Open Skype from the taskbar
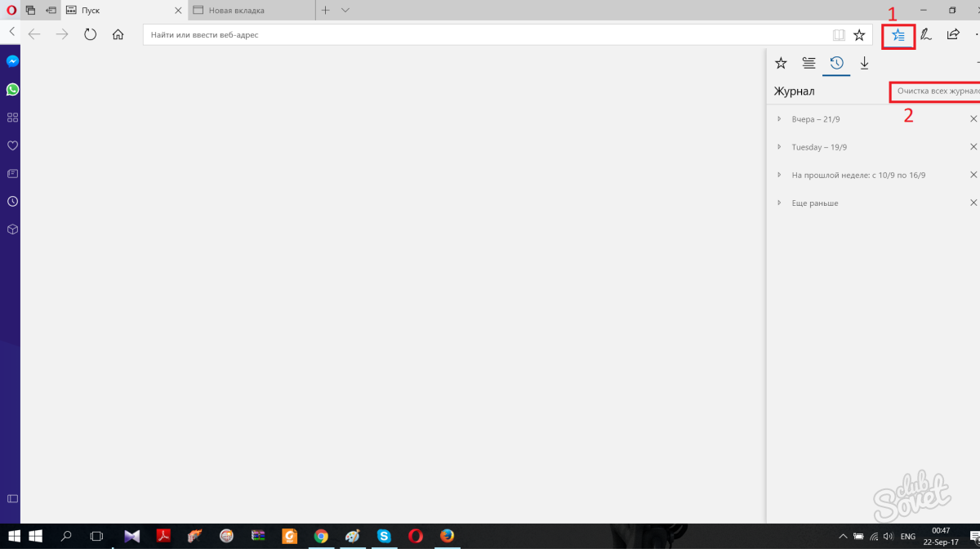 click(384, 537)
